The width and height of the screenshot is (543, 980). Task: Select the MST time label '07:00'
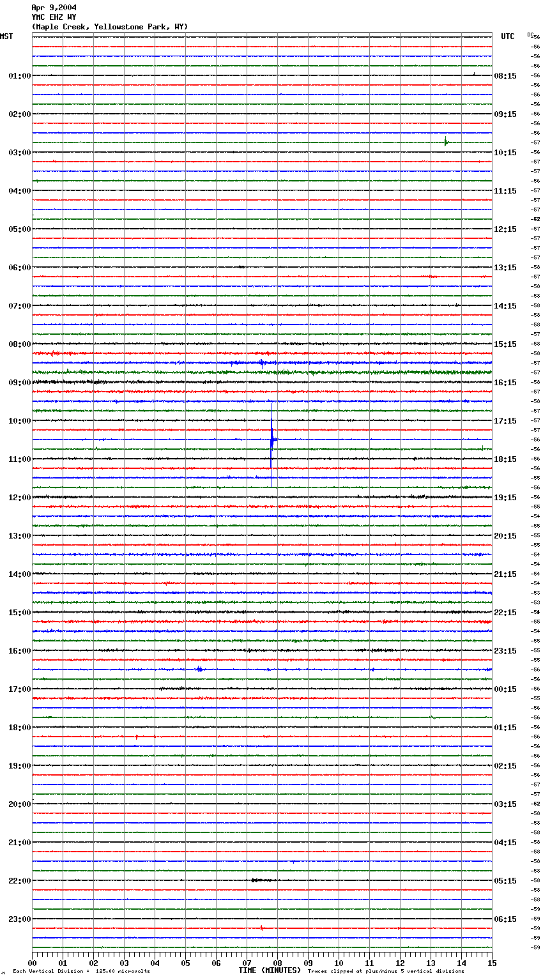pos(20,306)
